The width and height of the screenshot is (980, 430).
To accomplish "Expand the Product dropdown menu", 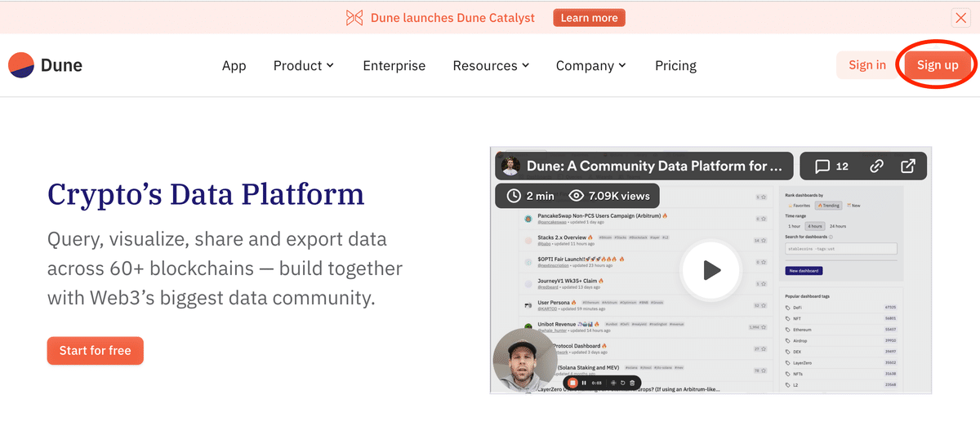I will (x=304, y=65).
